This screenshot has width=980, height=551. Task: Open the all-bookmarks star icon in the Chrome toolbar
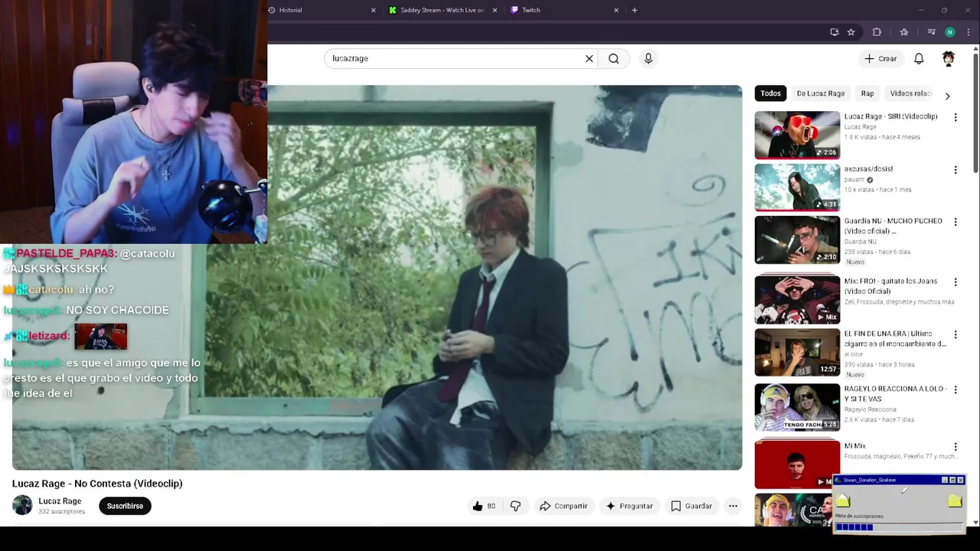point(904,32)
